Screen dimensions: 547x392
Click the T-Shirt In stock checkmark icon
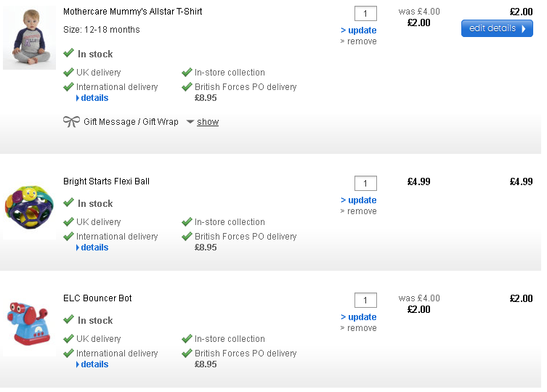(x=68, y=54)
